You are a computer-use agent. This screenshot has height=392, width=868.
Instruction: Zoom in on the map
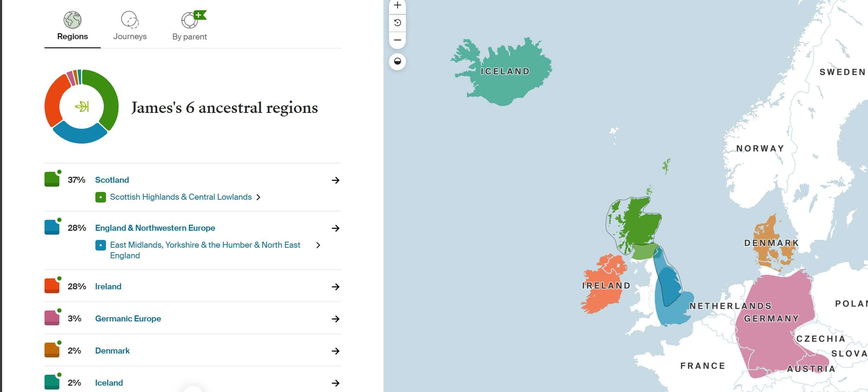pos(397,5)
